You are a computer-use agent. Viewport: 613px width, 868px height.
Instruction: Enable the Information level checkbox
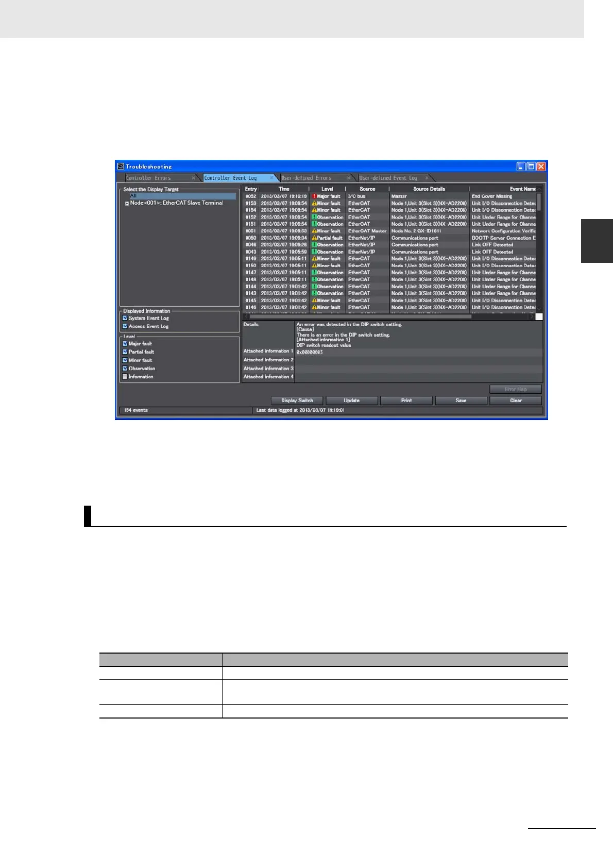(125, 377)
